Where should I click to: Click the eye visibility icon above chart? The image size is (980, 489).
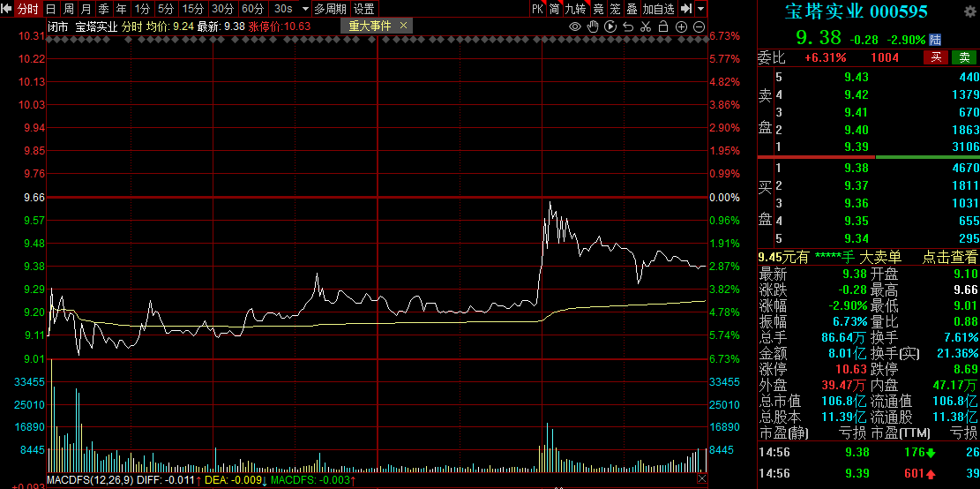tap(575, 26)
